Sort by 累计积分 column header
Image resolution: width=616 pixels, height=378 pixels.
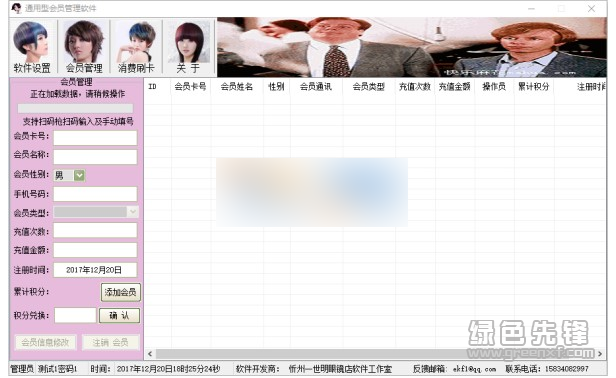click(x=534, y=86)
